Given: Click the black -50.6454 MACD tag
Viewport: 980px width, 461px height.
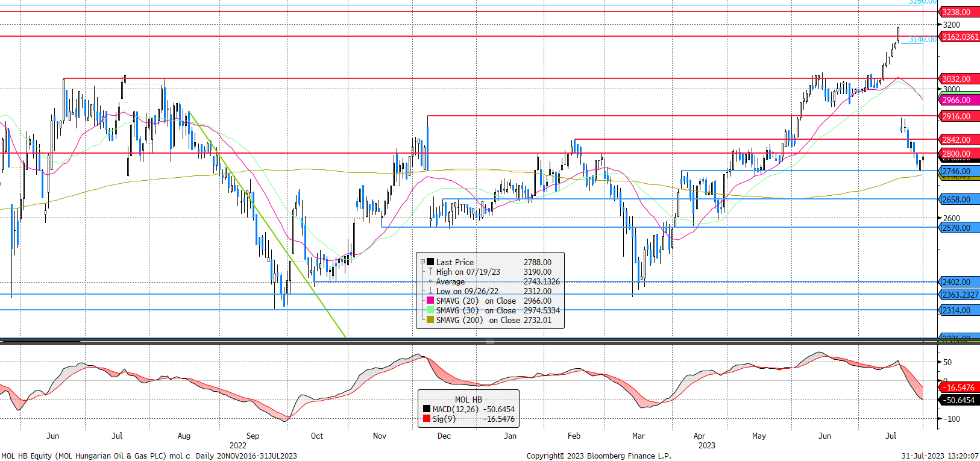Looking at the screenshot, I should pos(959,400).
